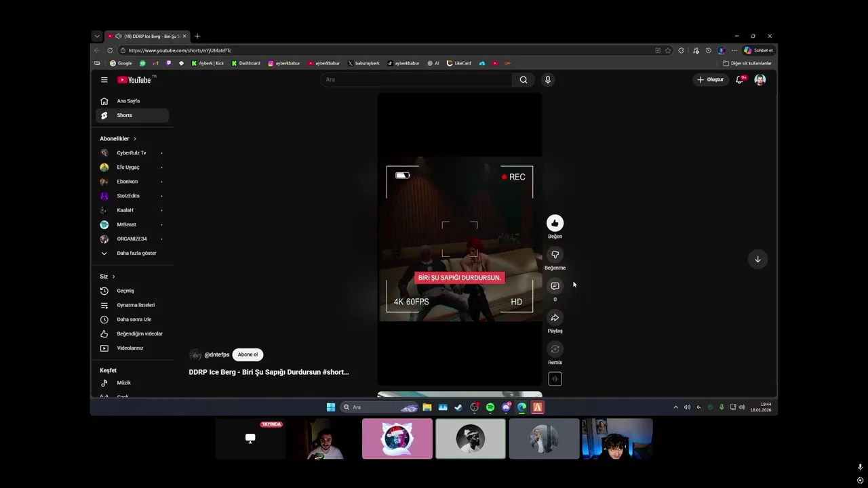This screenshot has height=488, width=868.
Task: Go to next short with down arrow
Action: point(757,259)
